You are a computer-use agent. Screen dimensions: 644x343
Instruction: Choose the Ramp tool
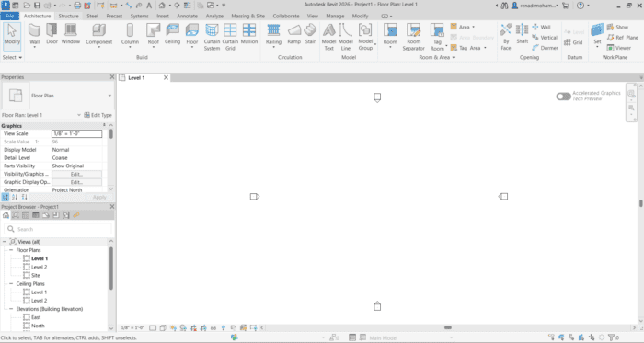click(x=294, y=34)
